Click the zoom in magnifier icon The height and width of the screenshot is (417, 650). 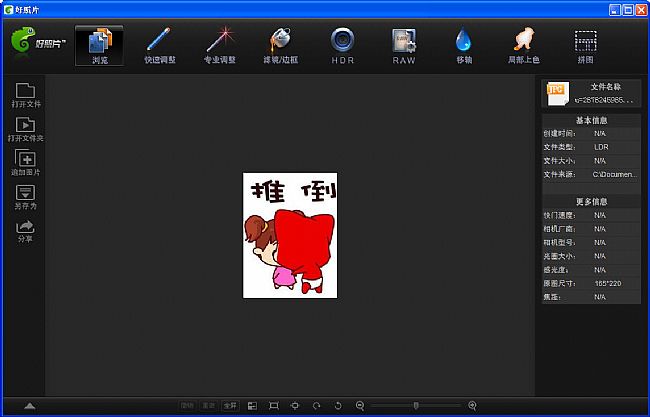pyautogui.click(x=472, y=405)
